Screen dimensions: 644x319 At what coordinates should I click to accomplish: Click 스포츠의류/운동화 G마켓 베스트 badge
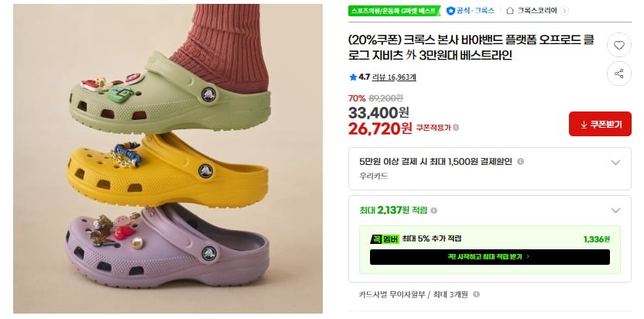pos(394,11)
